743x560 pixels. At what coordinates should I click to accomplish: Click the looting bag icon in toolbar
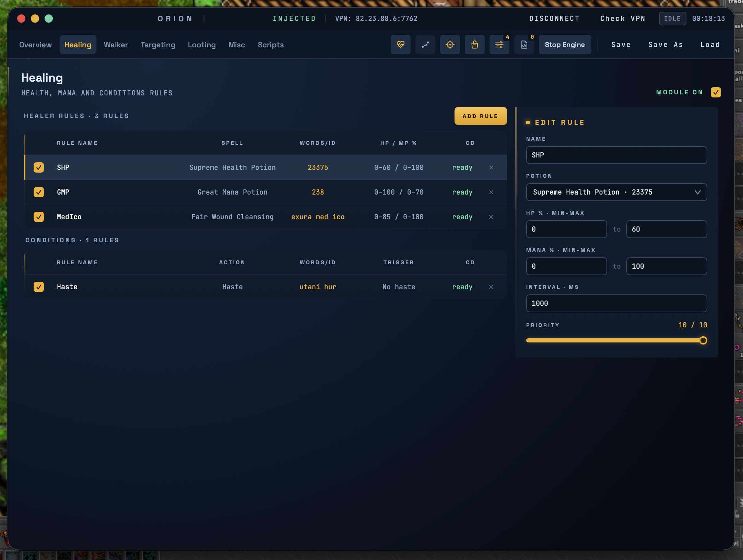[474, 45]
